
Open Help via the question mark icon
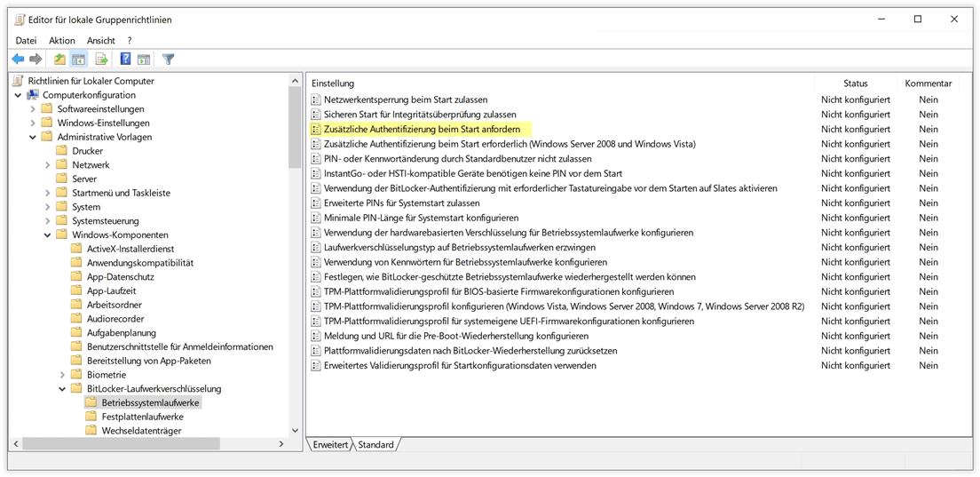tap(125, 60)
